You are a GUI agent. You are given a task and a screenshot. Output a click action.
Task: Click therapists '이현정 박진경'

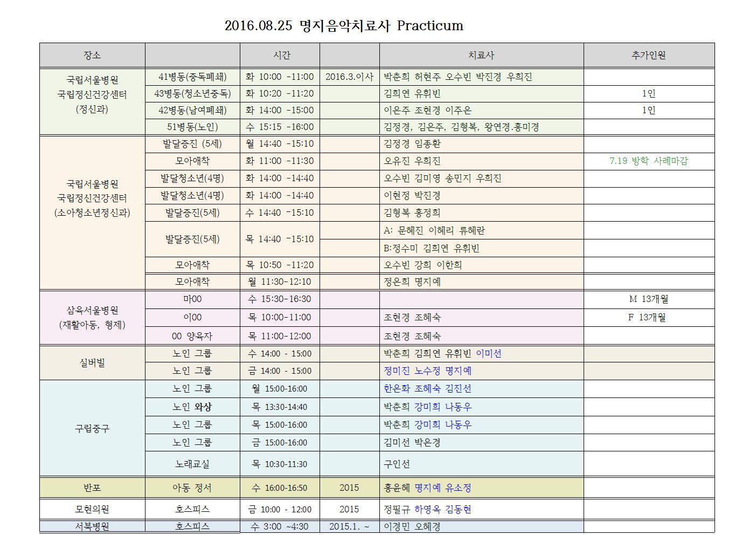[x=412, y=195]
